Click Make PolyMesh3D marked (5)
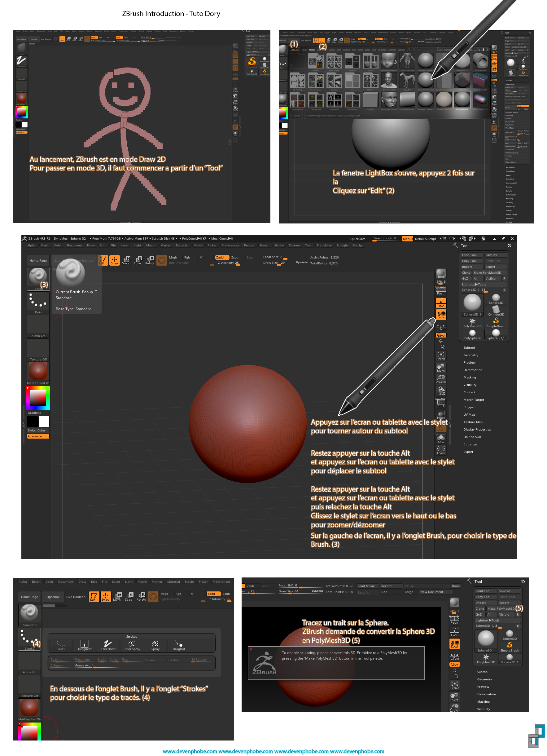Image resolution: width=547 pixels, height=756 pixels. coord(501,609)
